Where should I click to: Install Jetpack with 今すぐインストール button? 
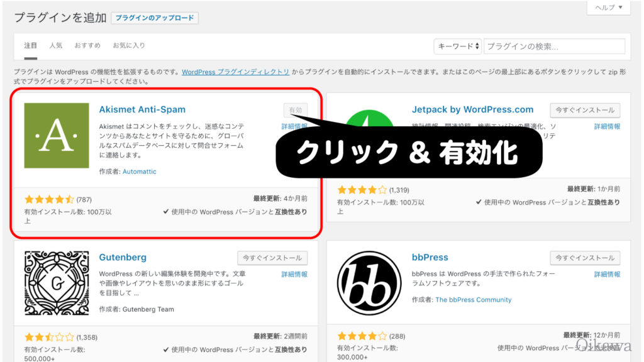(585, 110)
